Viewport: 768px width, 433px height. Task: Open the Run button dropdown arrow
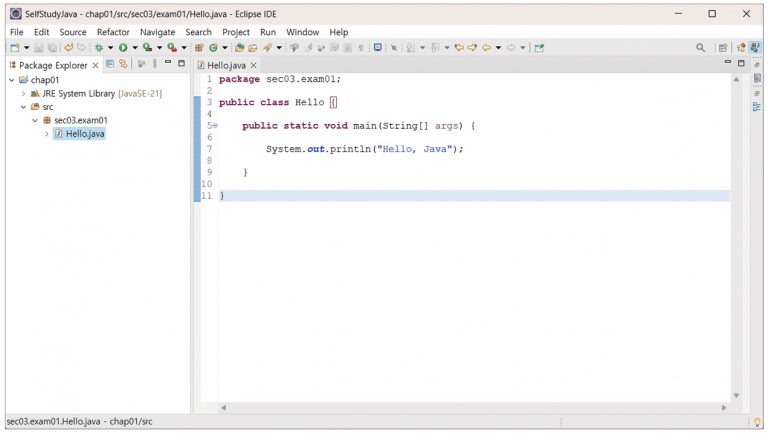(135, 48)
